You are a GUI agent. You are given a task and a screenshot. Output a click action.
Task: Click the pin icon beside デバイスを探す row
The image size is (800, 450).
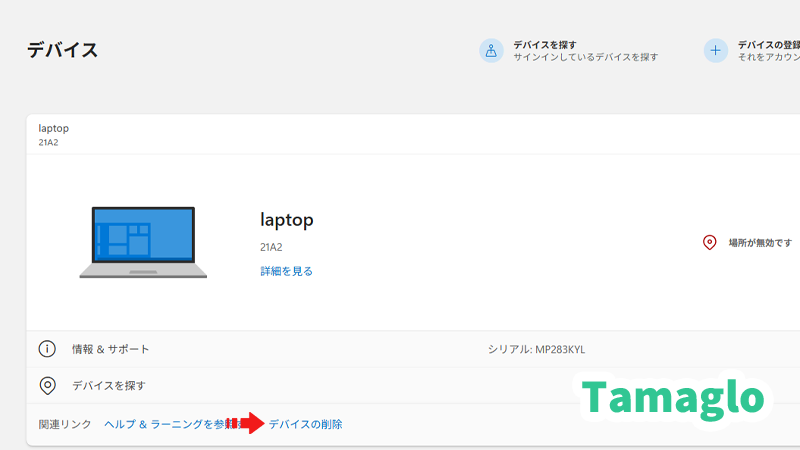(x=47, y=385)
